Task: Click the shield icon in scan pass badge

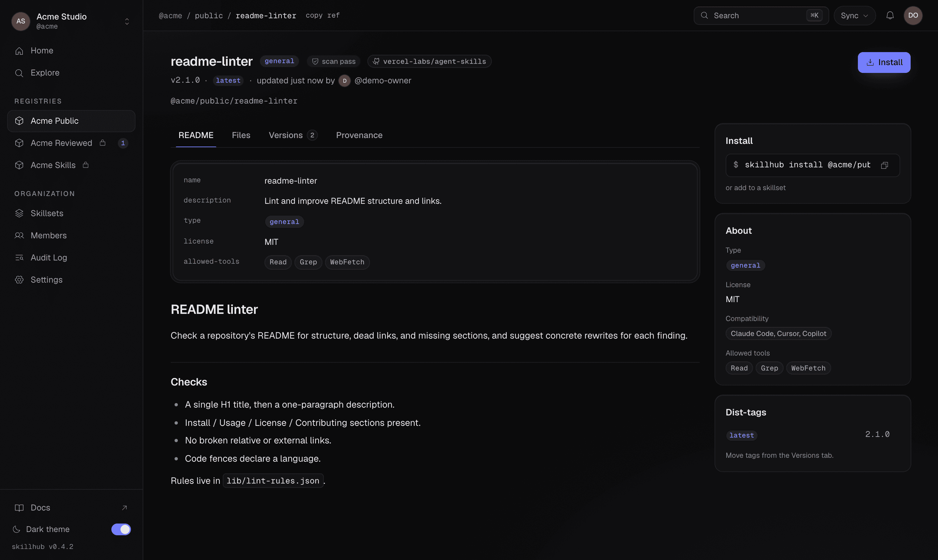Action: click(315, 62)
